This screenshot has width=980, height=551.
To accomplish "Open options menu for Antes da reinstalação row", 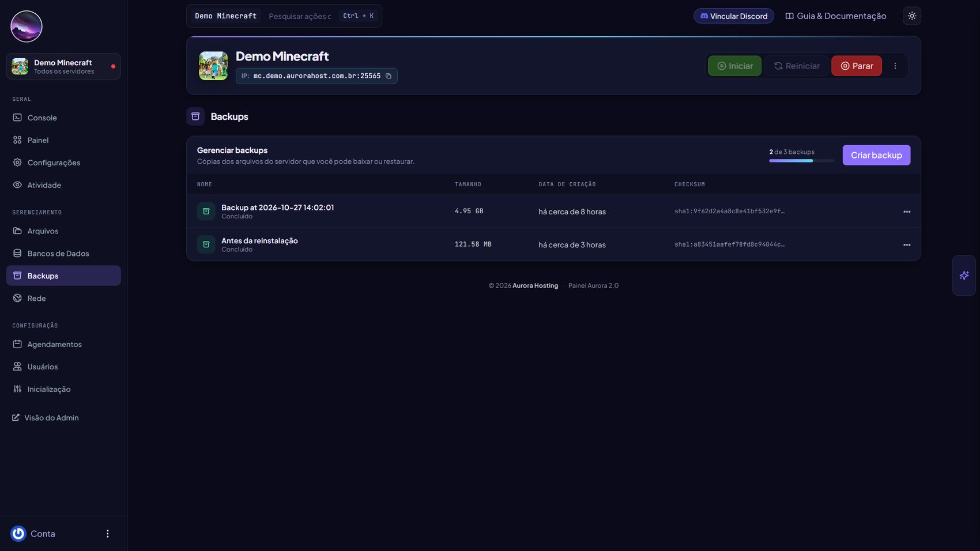I will click(x=907, y=245).
